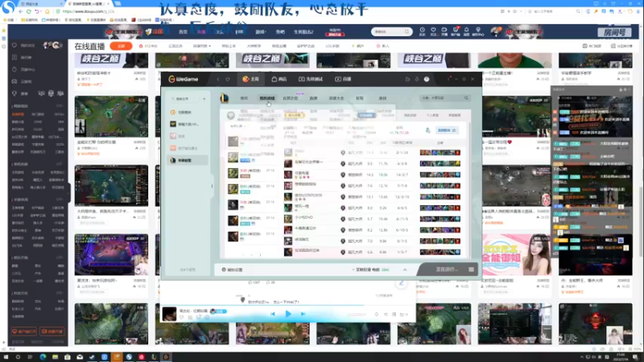Open the WeGame 主页 tab
Image resolution: width=644 pixels, height=362 pixels.
[250, 79]
